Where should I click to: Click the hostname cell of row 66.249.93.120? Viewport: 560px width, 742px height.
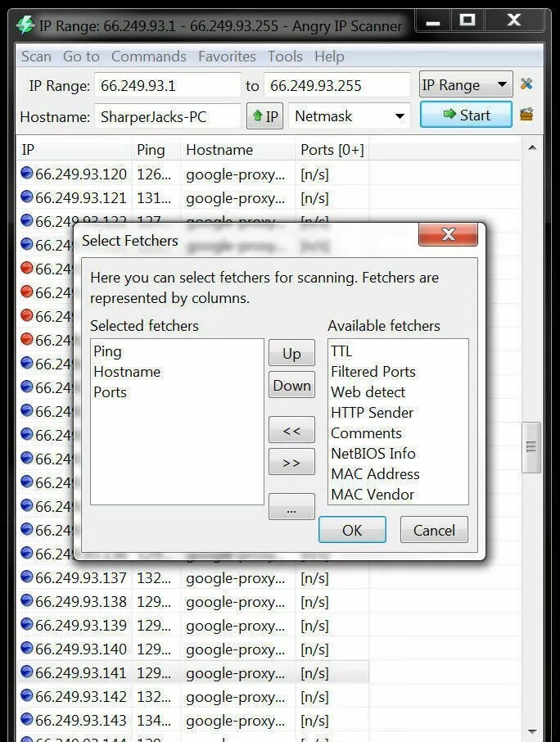[236, 174]
